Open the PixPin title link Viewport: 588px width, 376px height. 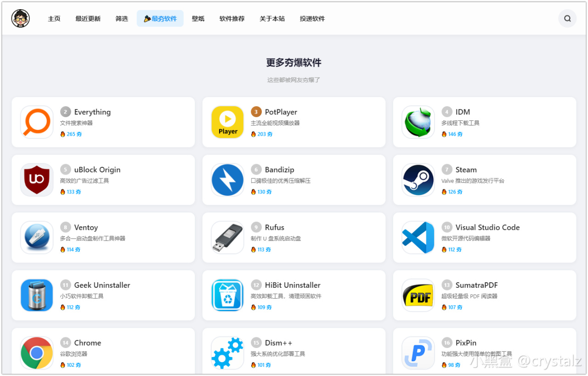coord(466,342)
